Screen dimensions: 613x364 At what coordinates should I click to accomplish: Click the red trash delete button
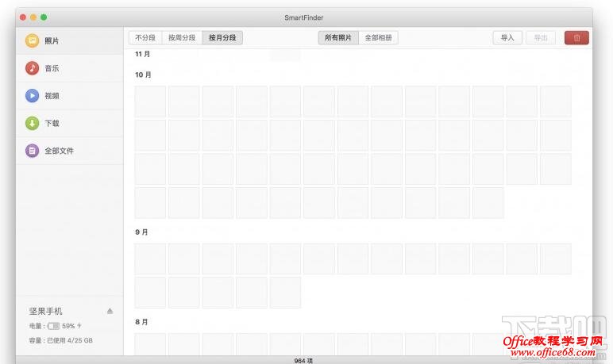pos(576,38)
